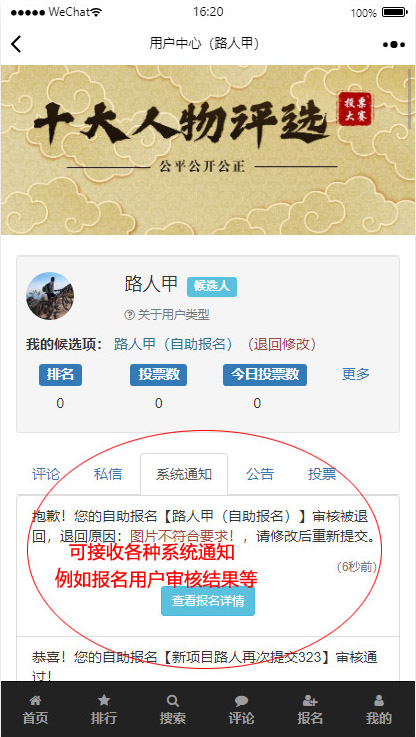Click the 退回修改 status link
The image size is (416, 737).
(x=282, y=345)
